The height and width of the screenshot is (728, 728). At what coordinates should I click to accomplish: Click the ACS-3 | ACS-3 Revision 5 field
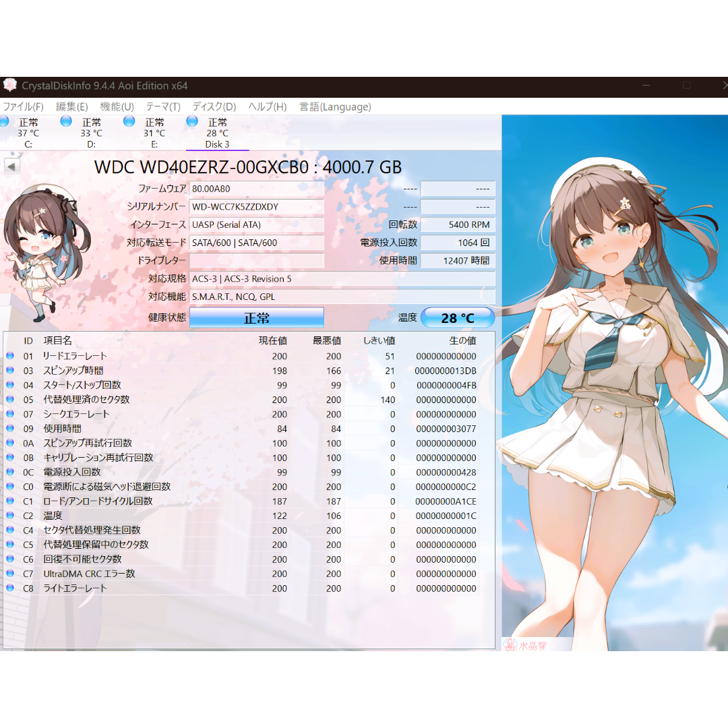pos(342,278)
